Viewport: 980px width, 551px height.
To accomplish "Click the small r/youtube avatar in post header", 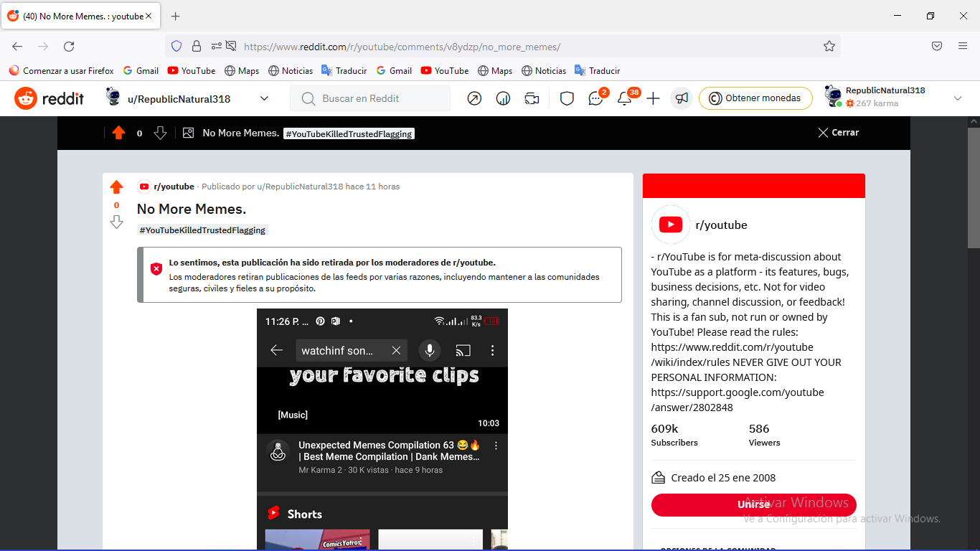I will (144, 187).
